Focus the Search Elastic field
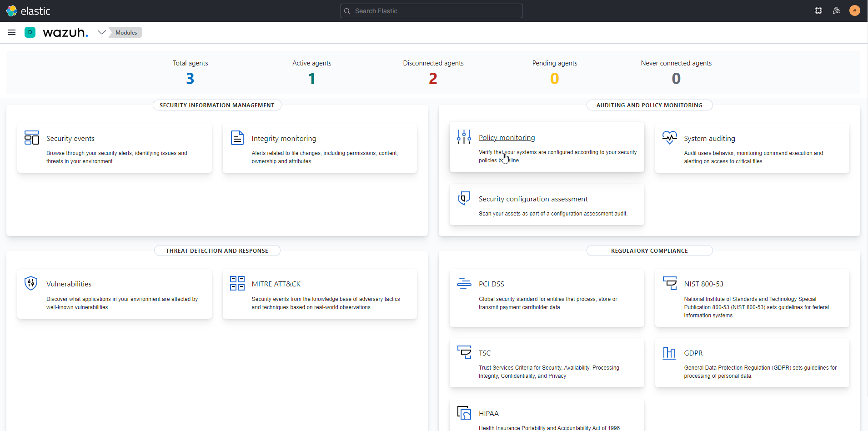This screenshot has height=431, width=868. pyautogui.click(x=431, y=11)
